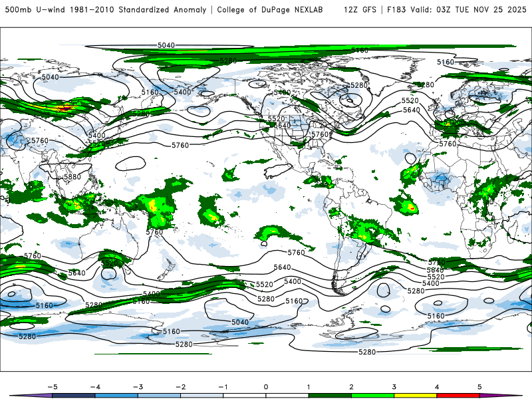Click the -5 label on the color bar
The width and height of the screenshot is (532, 399).
click(x=53, y=387)
